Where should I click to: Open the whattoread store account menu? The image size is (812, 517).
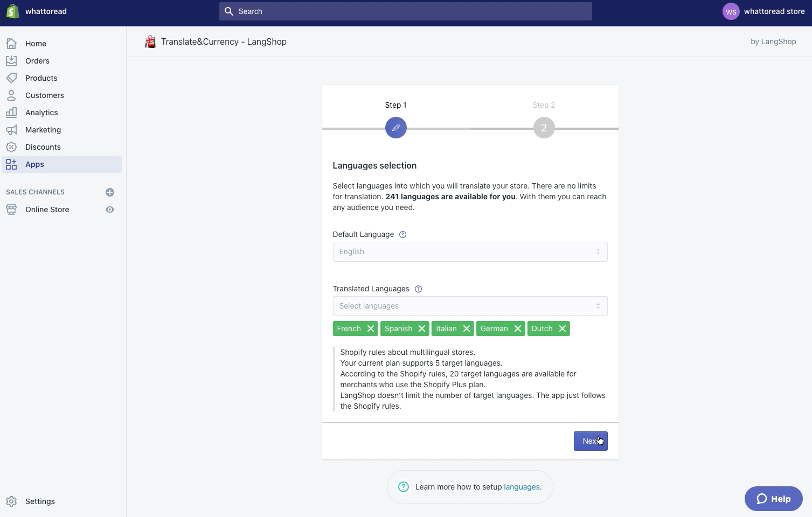tap(764, 11)
